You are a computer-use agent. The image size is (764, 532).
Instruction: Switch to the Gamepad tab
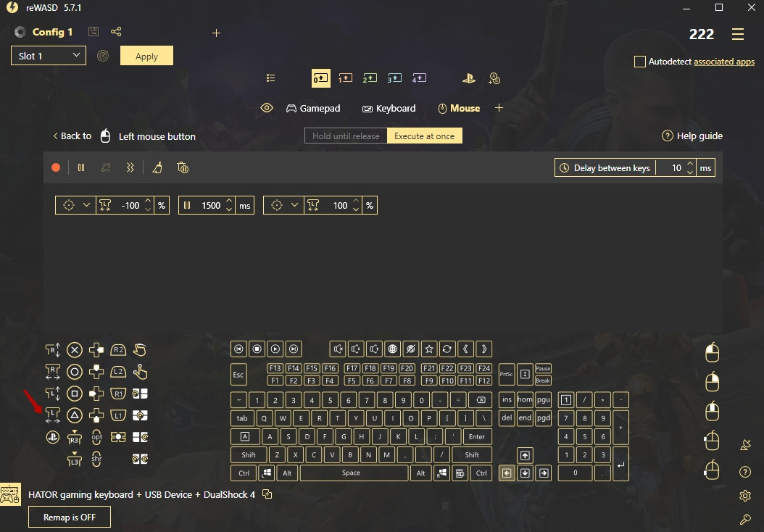pyautogui.click(x=312, y=108)
